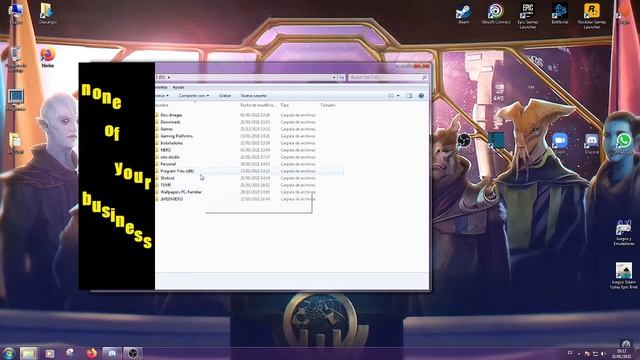The height and width of the screenshot is (360, 640).
Task: Open media player from the taskbar
Action: point(49,353)
